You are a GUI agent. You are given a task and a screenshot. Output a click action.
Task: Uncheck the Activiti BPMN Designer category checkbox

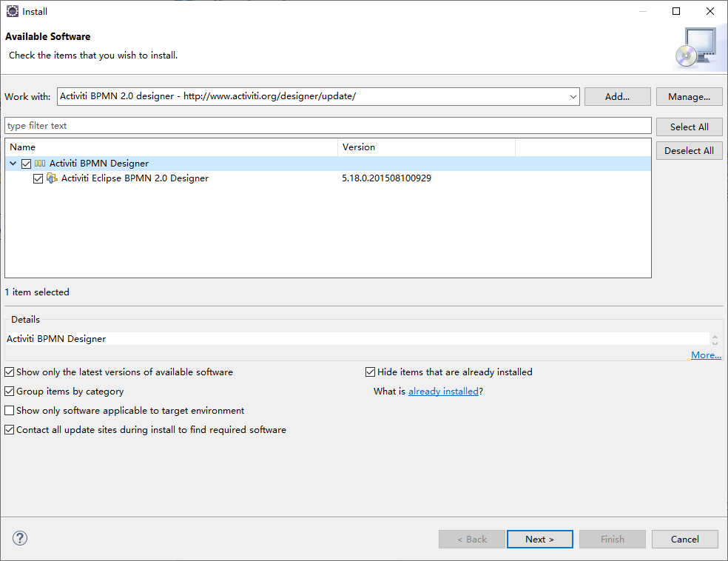pos(27,164)
